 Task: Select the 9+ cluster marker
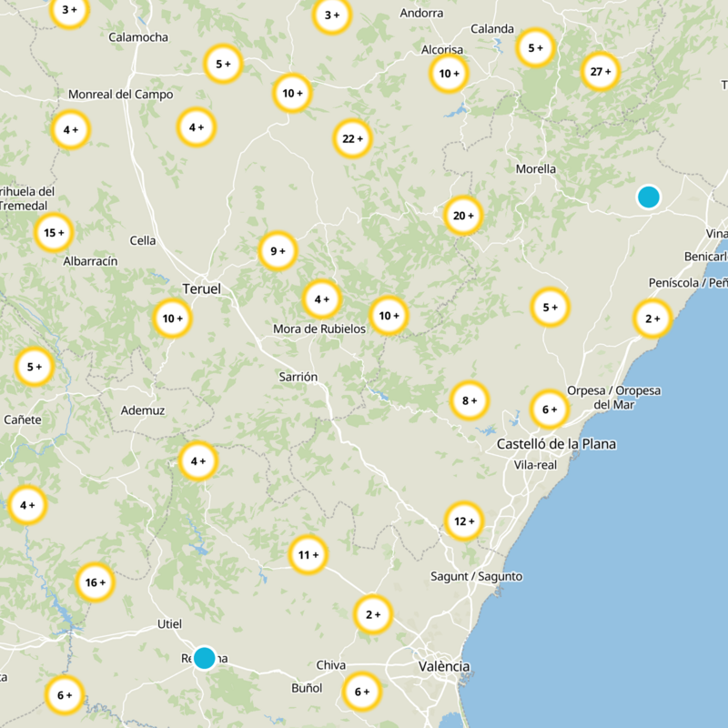pyautogui.click(x=278, y=251)
